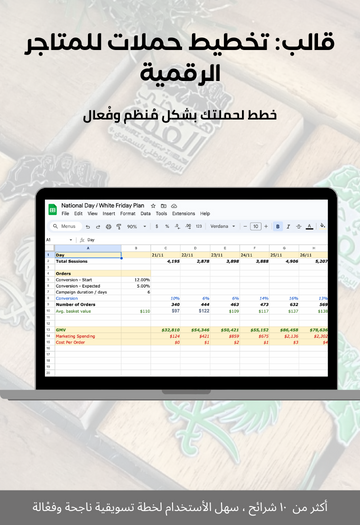
Task: Click decrease decimal places icon
Action: [177, 227]
